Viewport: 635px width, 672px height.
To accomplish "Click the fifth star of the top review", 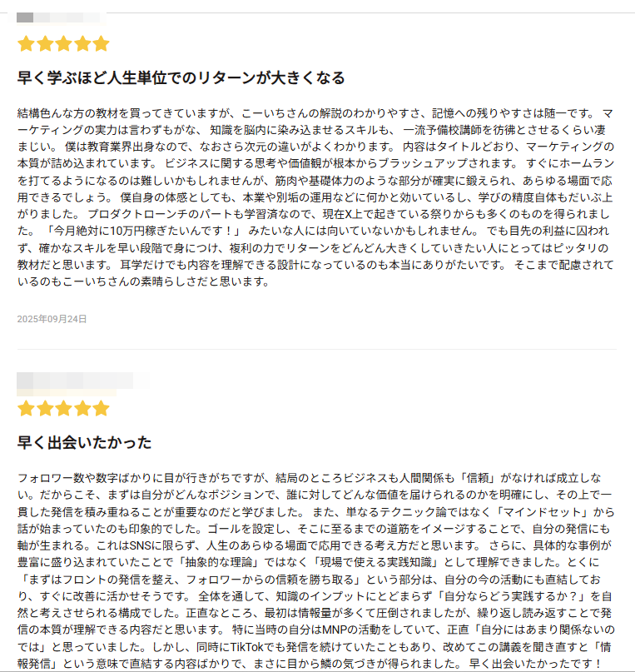I will coord(101,43).
